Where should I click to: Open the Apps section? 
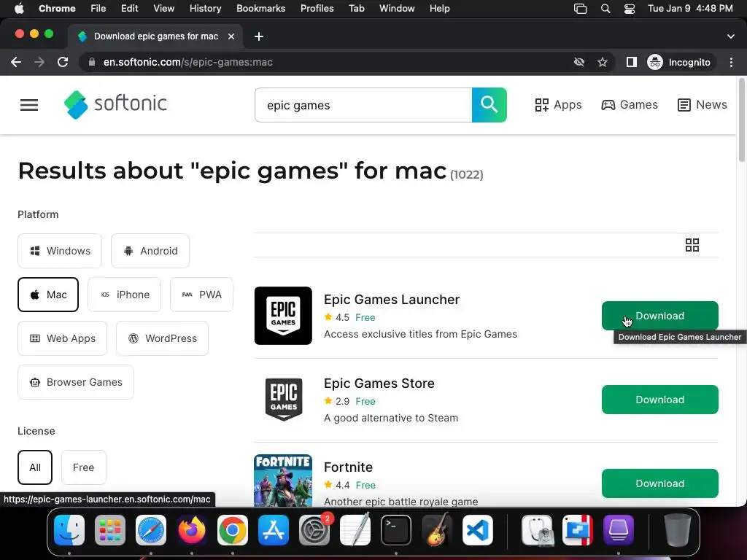(558, 105)
